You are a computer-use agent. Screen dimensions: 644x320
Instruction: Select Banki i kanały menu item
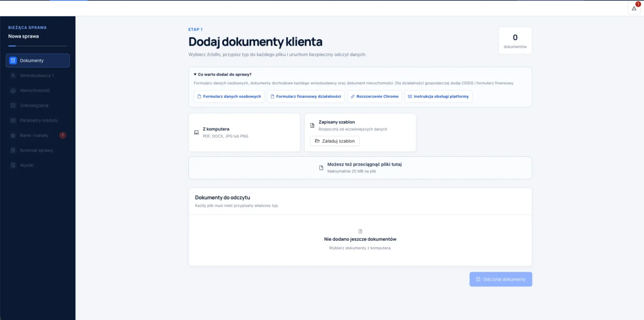(x=37, y=135)
